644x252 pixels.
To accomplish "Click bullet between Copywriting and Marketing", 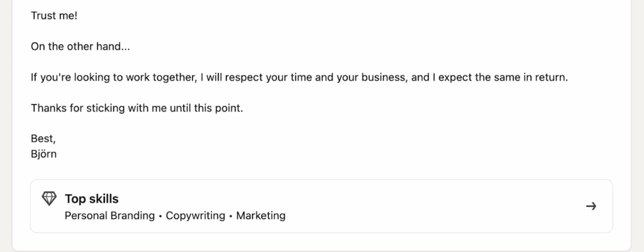I will click(x=231, y=216).
